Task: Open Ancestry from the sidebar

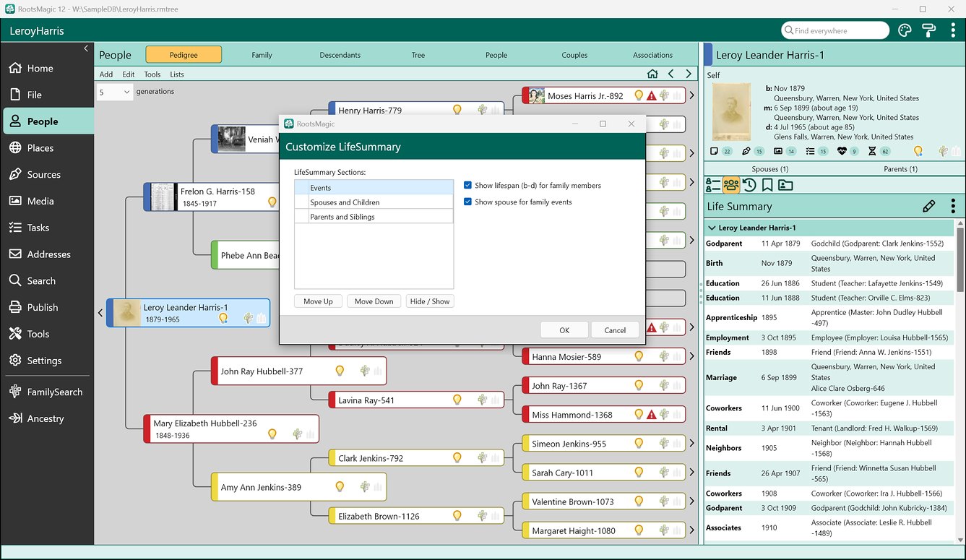Action: tap(46, 418)
